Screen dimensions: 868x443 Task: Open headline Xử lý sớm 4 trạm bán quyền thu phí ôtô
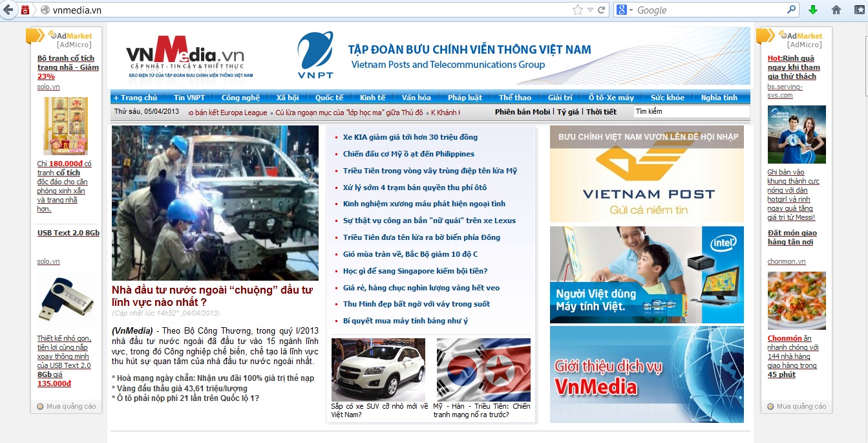tap(415, 188)
